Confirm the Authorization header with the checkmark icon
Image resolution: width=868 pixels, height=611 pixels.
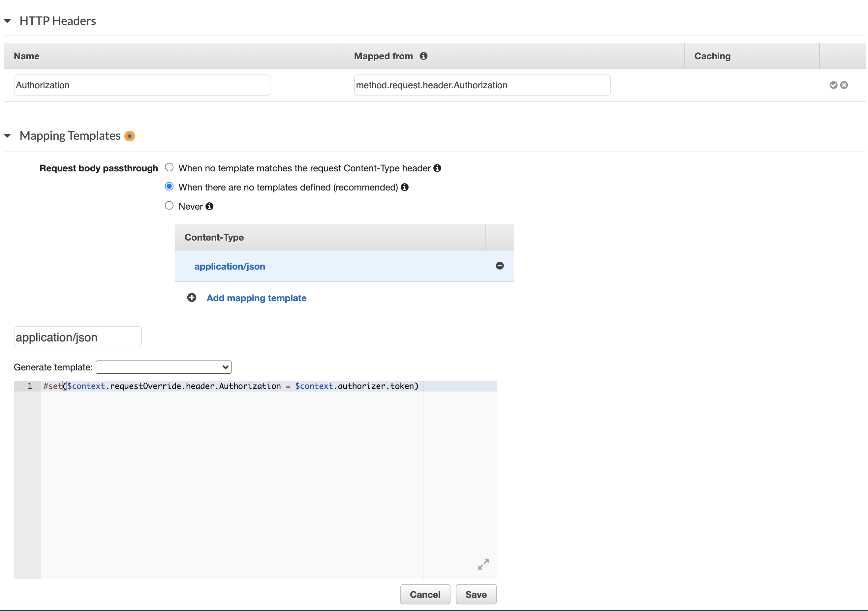(x=833, y=85)
